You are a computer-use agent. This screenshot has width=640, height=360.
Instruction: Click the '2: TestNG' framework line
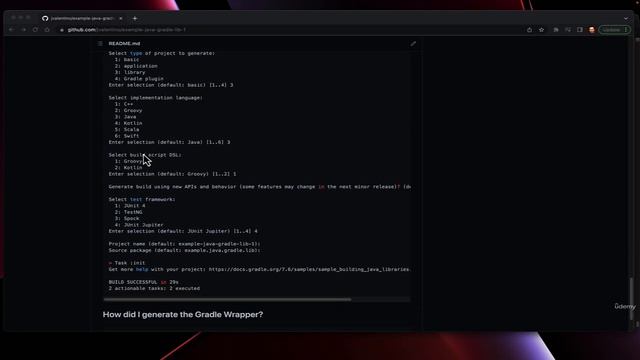(x=128, y=212)
